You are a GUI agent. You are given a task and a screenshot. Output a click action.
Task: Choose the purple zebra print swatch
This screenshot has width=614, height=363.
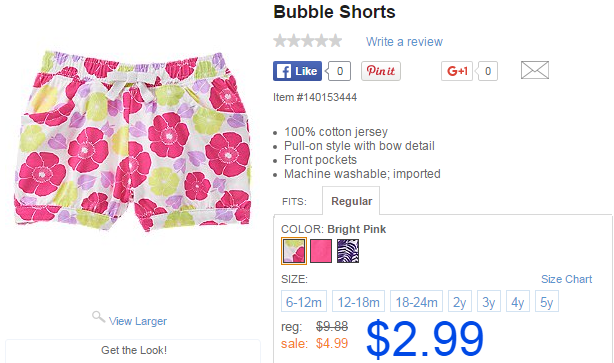tap(348, 251)
